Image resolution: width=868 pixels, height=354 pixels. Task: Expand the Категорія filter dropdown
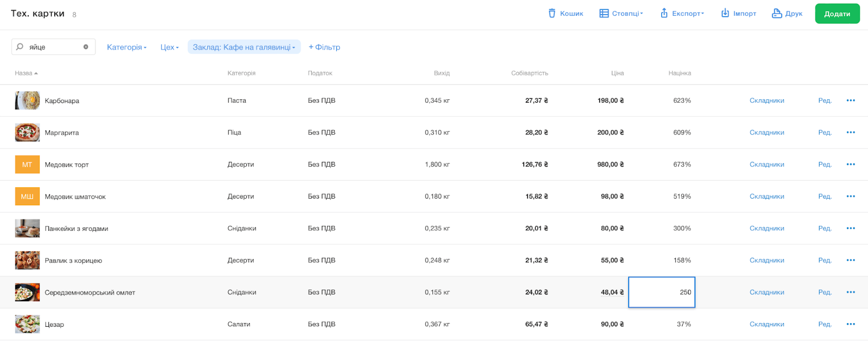126,47
